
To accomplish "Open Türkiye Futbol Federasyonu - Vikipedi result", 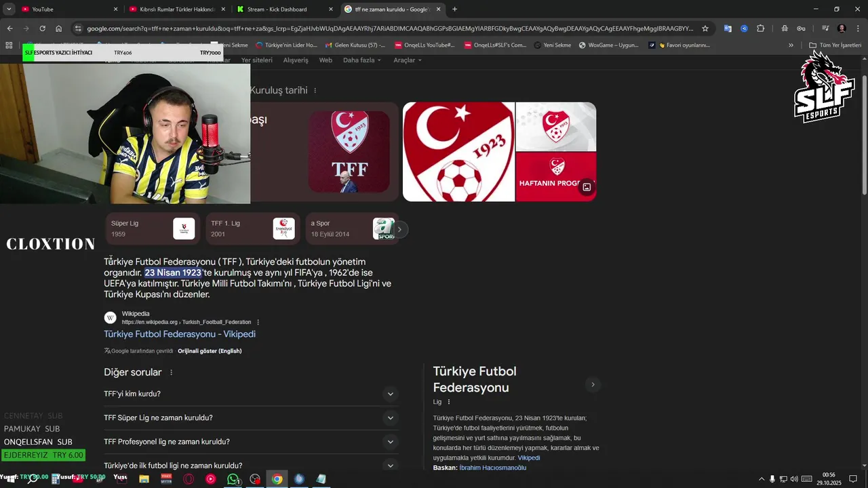I will tap(180, 334).
